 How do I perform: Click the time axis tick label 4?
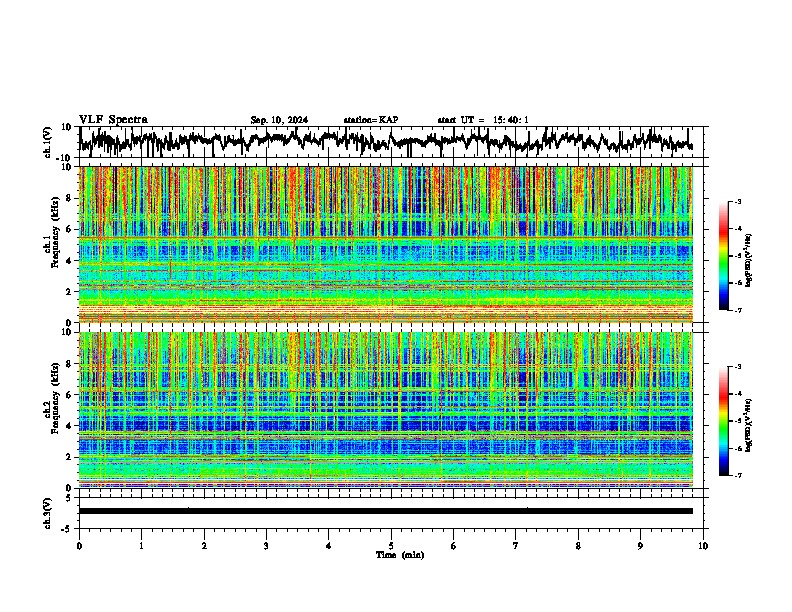tap(329, 546)
